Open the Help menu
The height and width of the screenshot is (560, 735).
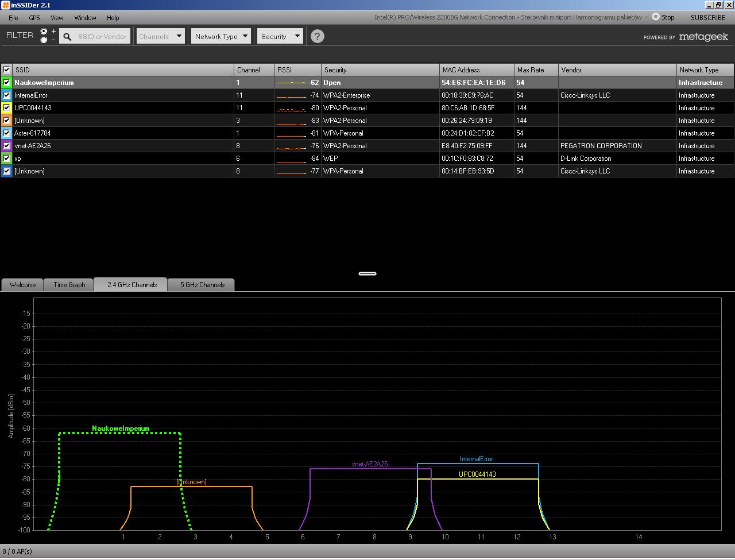point(113,18)
